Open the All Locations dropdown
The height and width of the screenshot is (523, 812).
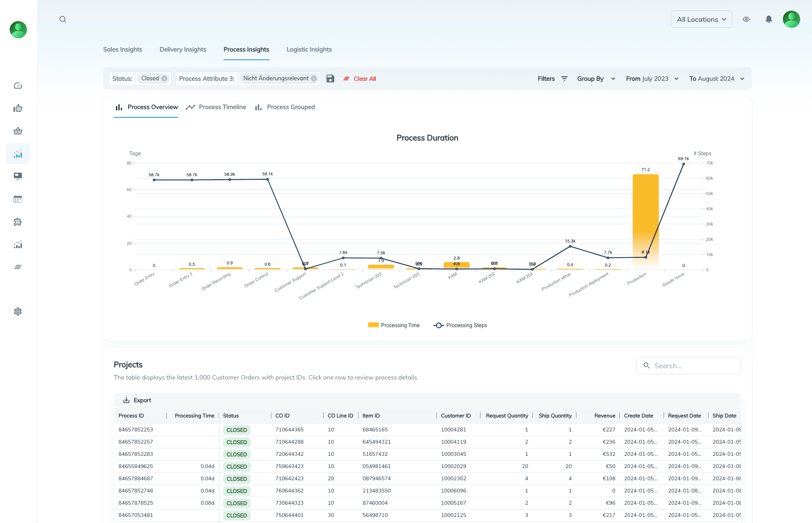pyautogui.click(x=701, y=19)
